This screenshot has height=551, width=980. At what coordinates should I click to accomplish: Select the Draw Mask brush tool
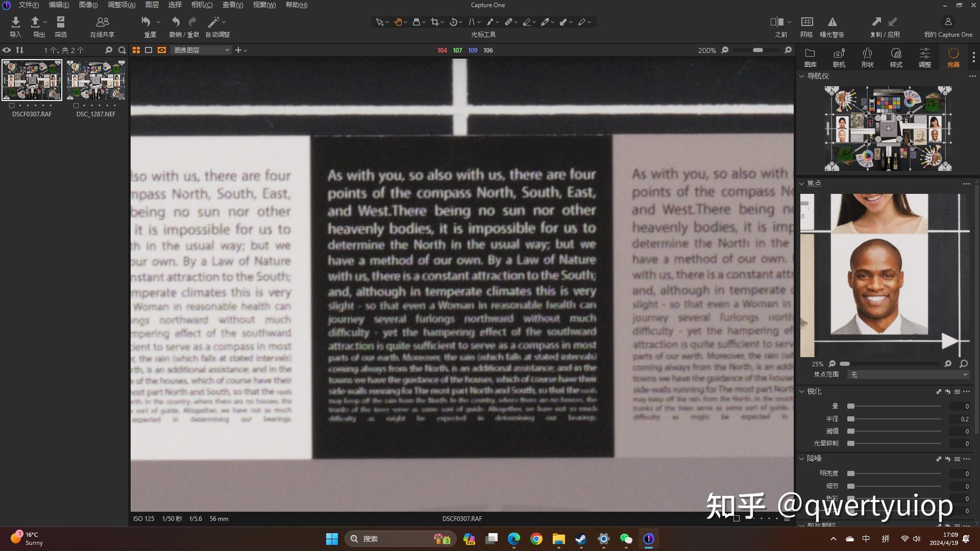click(x=491, y=22)
